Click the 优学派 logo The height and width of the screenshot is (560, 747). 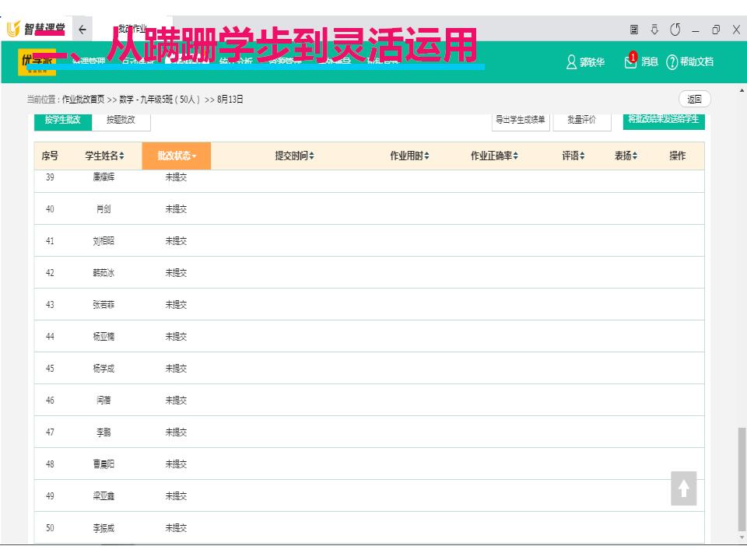pyautogui.click(x=37, y=61)
